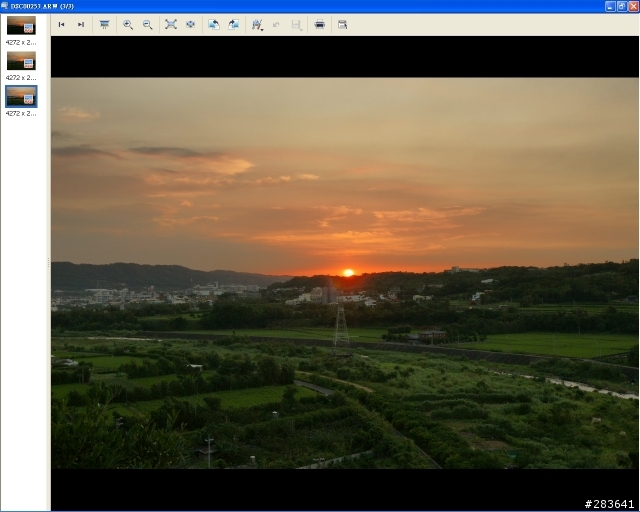Rotate image clockwise
This screenshot has height=512, width=640.
point(233,24)
